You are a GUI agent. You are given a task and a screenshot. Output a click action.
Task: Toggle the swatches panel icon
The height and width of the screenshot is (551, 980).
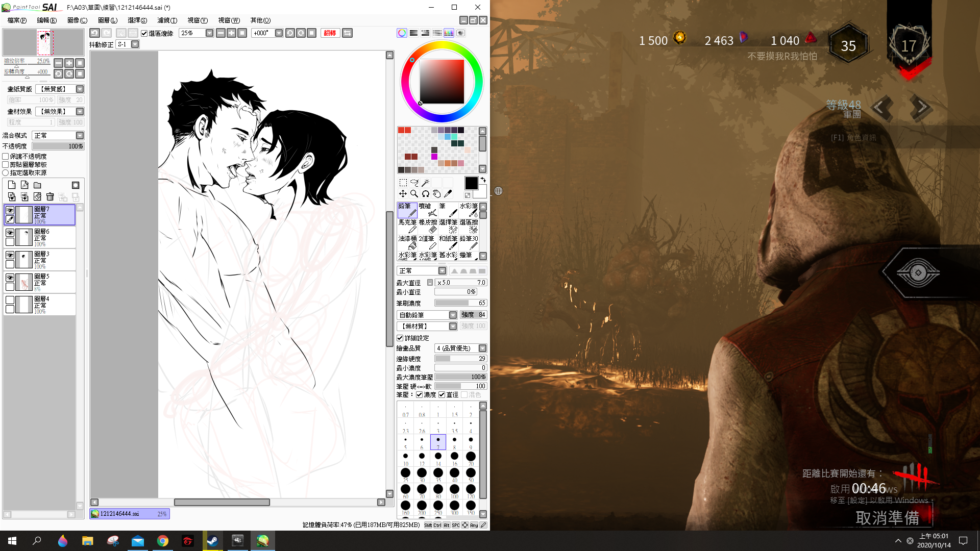[449, 33]
